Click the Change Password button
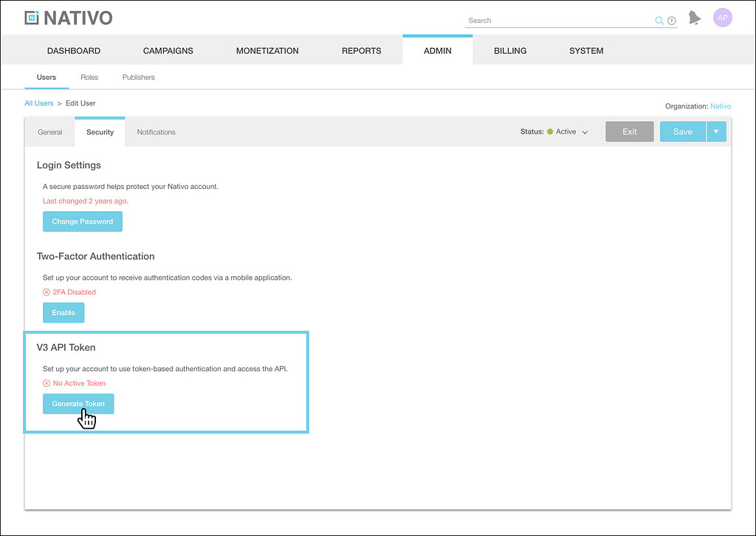This screenshot has width=756, height=536. 83,221
